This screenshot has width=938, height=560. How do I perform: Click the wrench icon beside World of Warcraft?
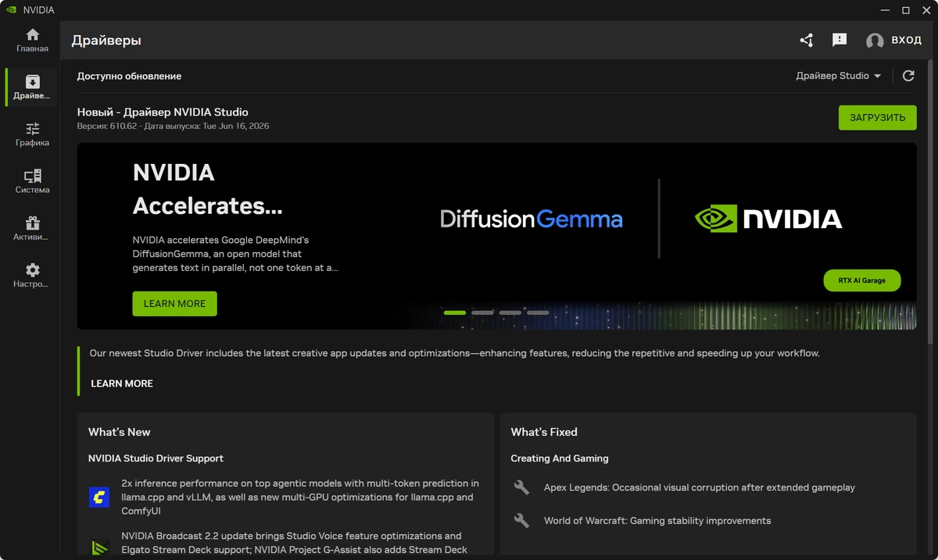point(521,520)
